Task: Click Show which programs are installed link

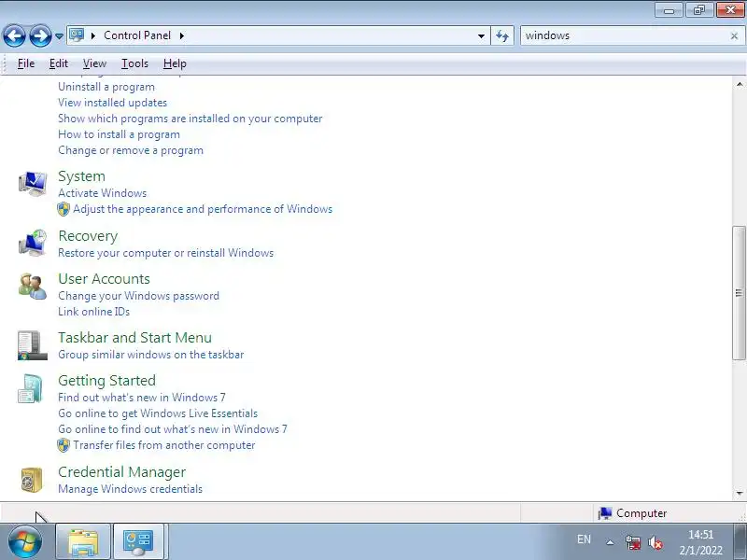Action: click(x=190, y=119)
